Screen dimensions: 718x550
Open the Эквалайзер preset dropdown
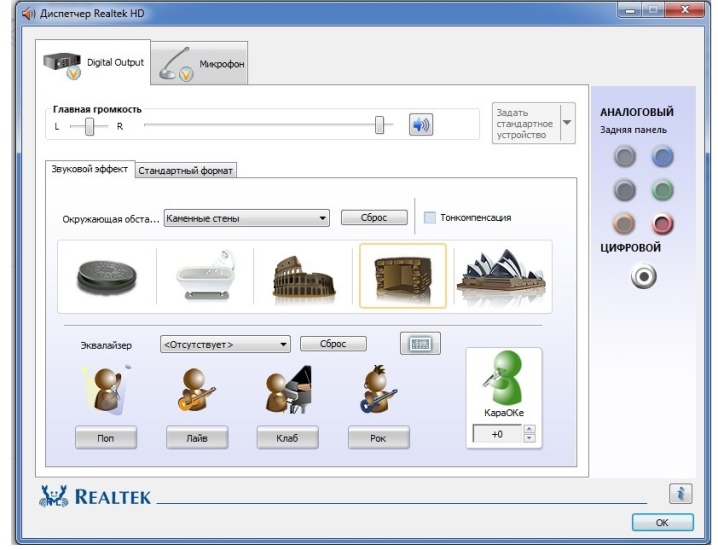point(225,344)
